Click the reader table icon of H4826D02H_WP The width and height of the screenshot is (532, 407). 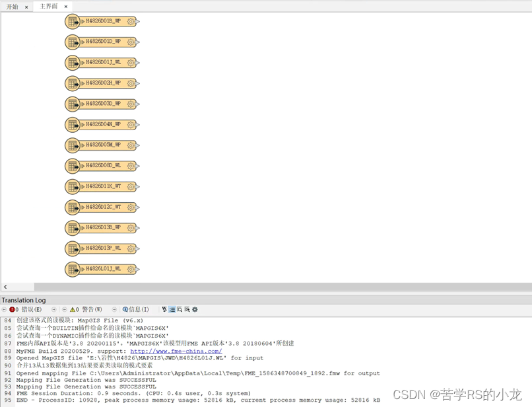click(x=73, y=83)
